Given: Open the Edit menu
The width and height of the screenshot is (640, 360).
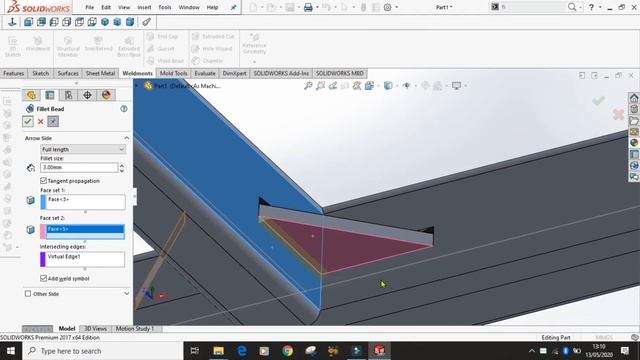Looking at the screenshot, I should (106, 7).
